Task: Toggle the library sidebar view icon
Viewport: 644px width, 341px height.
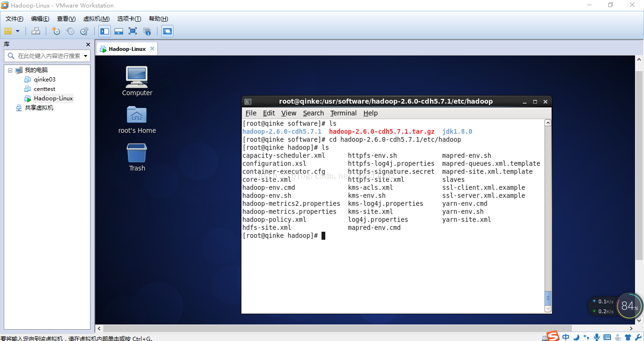Action: coord(105,31)
